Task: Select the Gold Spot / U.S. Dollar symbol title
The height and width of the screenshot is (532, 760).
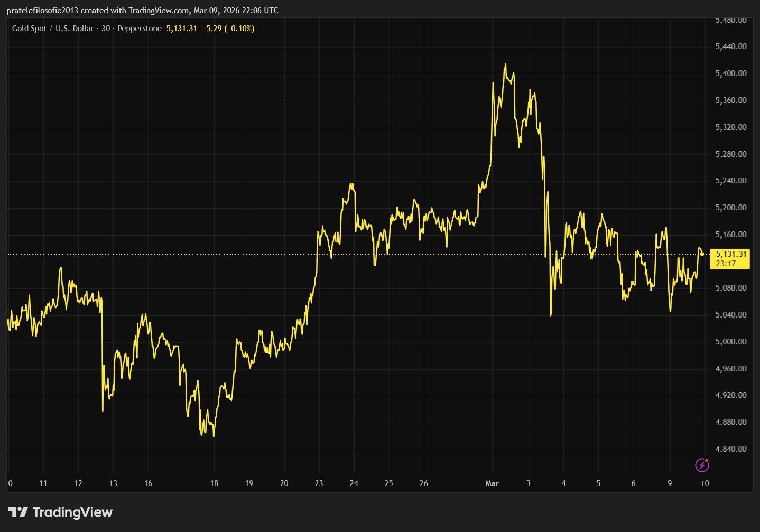Action: pyautogui.click(x=53, y=29)
